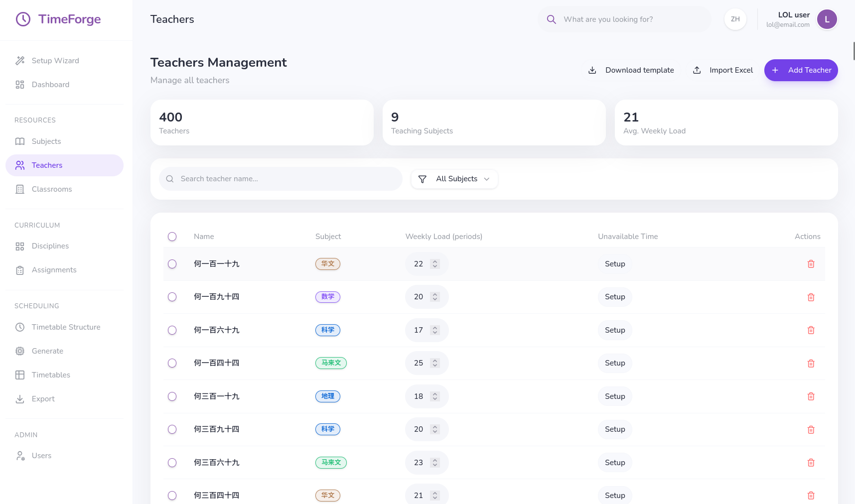Screen dimensions: 855x504
Task: Click the Timetable Structure clock icon
Action: 20,327
